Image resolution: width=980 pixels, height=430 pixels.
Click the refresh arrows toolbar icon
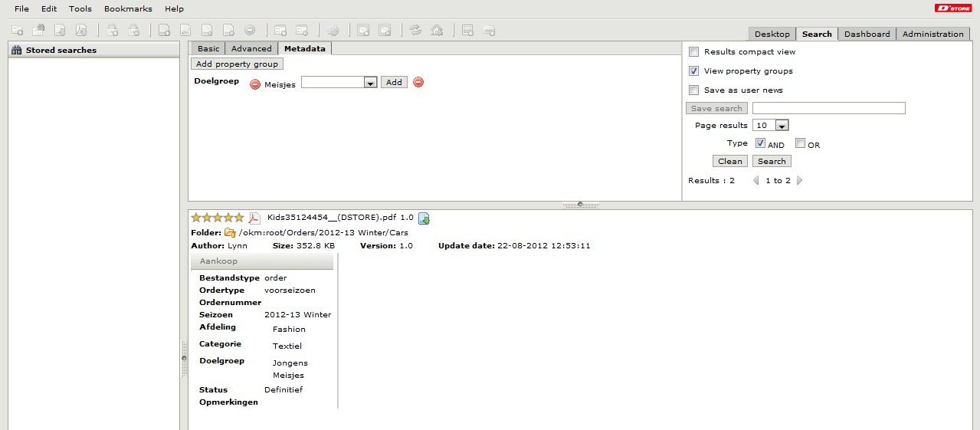(415, 31)
